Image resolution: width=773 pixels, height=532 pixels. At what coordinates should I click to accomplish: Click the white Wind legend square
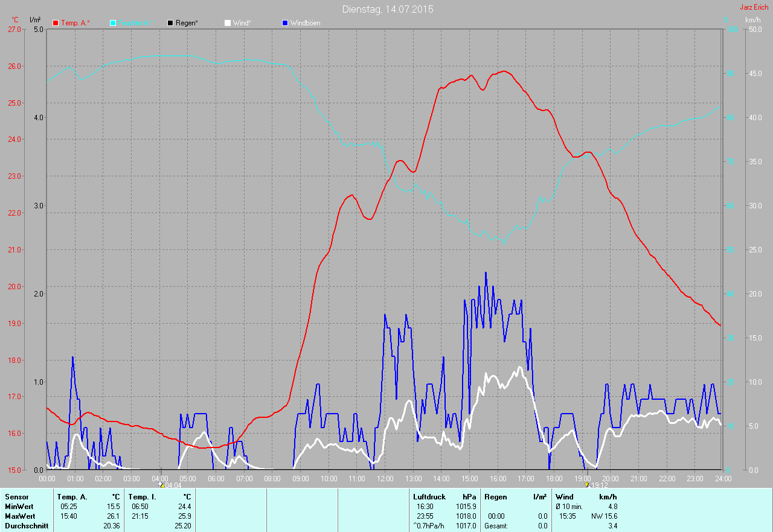click(228, 23)
